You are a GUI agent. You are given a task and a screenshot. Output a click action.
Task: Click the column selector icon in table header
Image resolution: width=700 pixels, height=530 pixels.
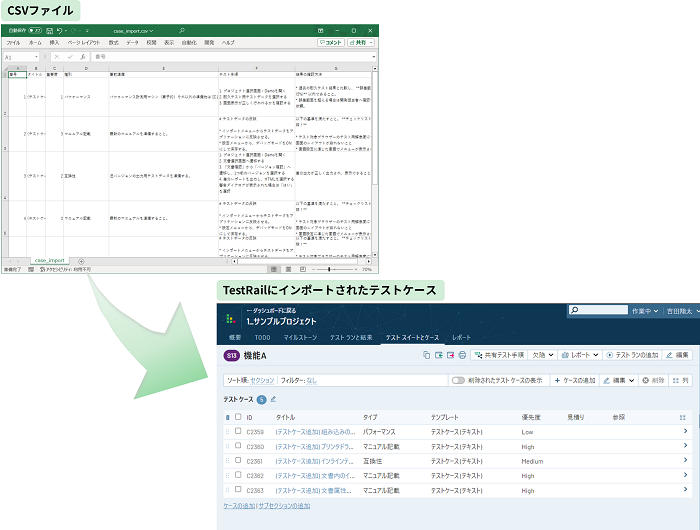[682, 417]
